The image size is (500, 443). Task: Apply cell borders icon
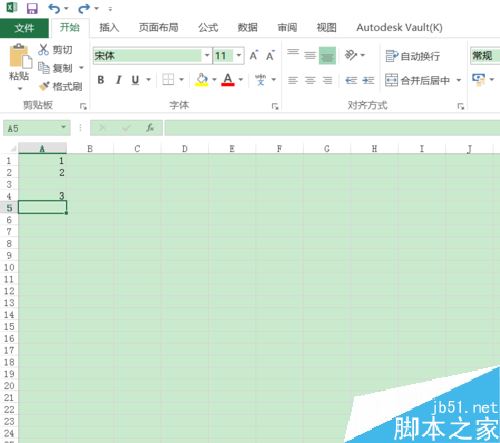click(x=168, y=80)
